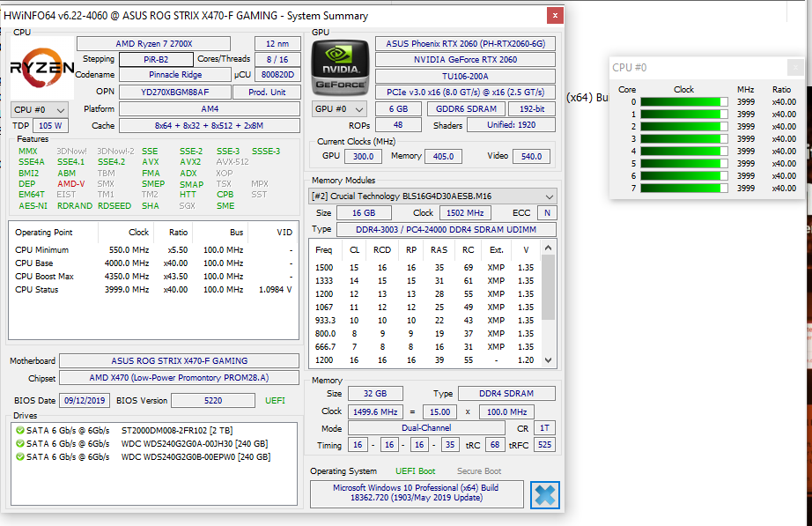The image size is (812, 526).
Task: Click ASUS Phoenix RTX 2060 GPU field
Action: tap(466, 44)
